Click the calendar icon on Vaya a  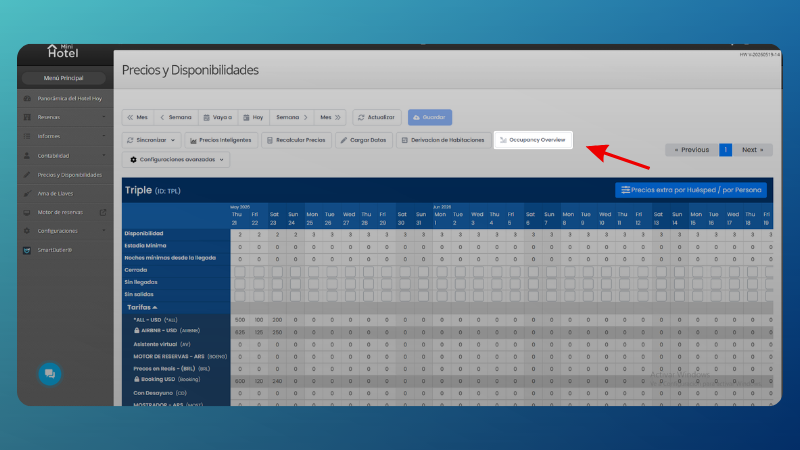click(207, 117)
